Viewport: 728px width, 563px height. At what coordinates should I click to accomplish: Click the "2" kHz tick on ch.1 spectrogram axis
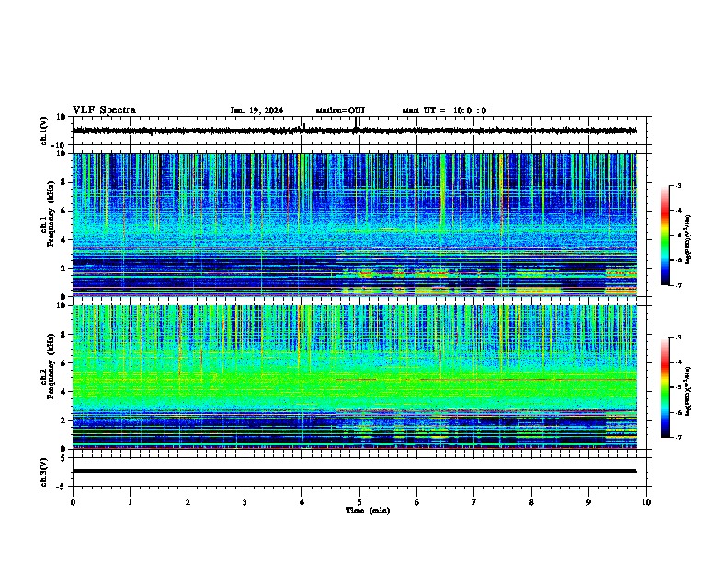click(63, 269)
